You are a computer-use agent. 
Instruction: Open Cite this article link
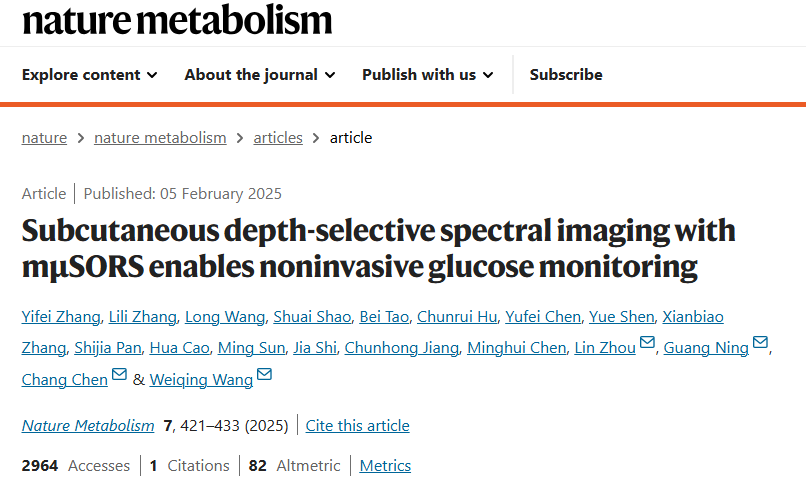click(x=357, y=426)
